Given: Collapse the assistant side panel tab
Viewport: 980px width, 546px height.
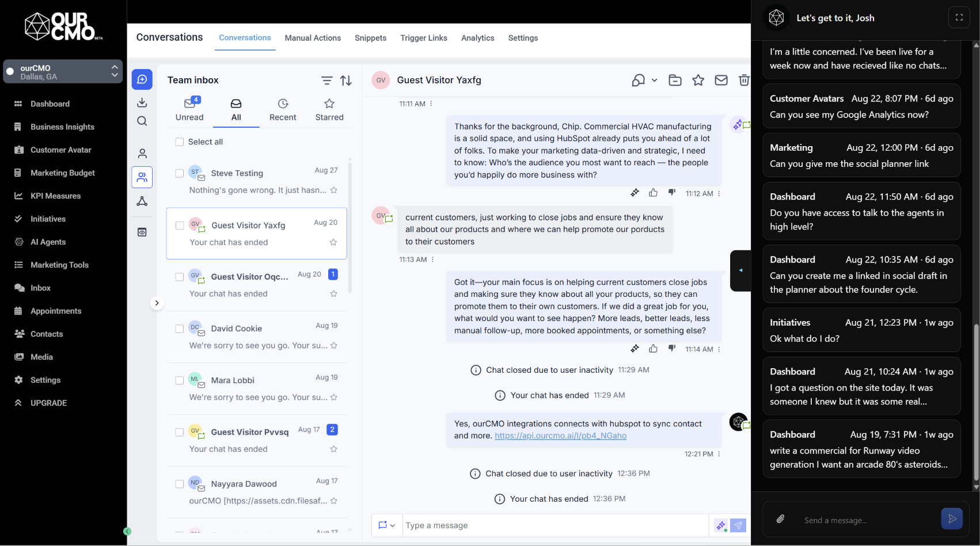Looking at the screenshot, I should (x=740, y=270).
